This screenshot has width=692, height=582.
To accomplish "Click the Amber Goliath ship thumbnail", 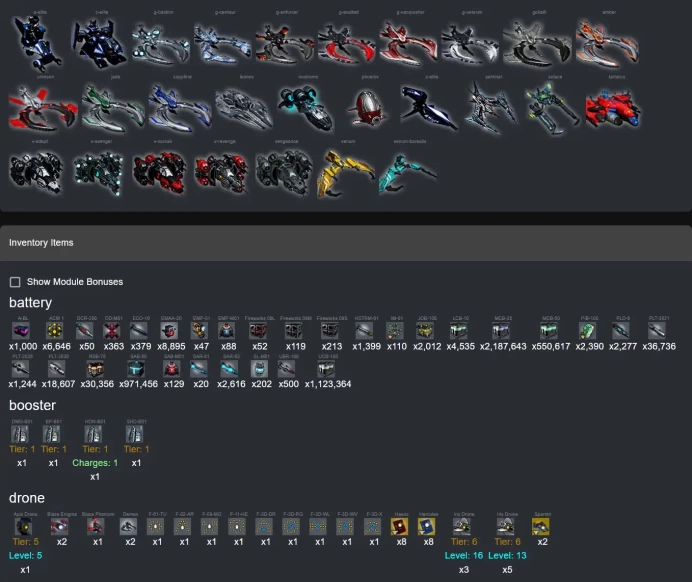I will pyautogui.click(x=607, y=44).
